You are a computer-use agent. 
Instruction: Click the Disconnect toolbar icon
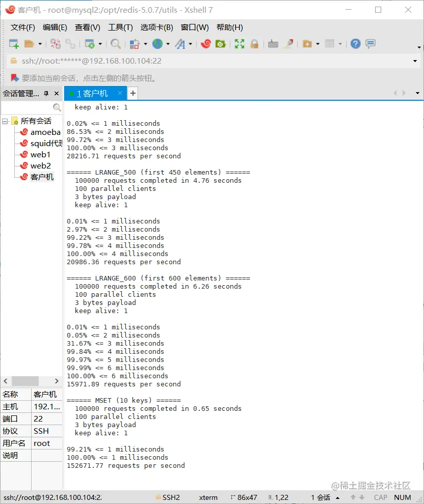click(56, 44)
